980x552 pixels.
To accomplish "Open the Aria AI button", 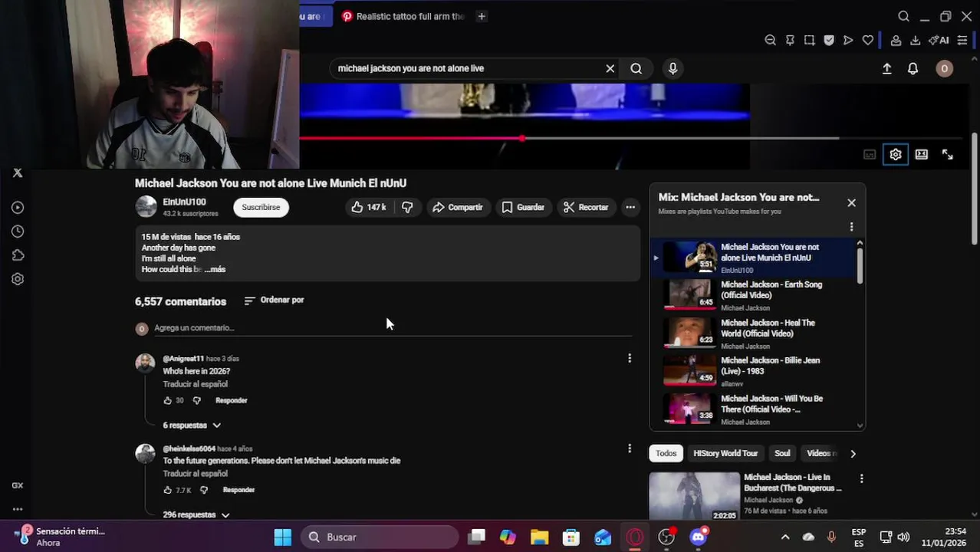I will click(x=939, y=41).
